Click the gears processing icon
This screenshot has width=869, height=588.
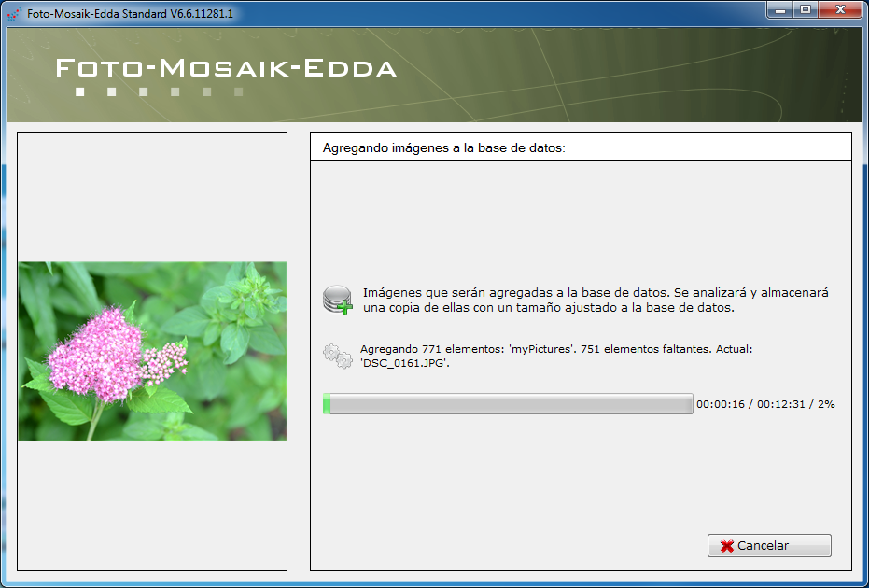(x=338, y=357)
